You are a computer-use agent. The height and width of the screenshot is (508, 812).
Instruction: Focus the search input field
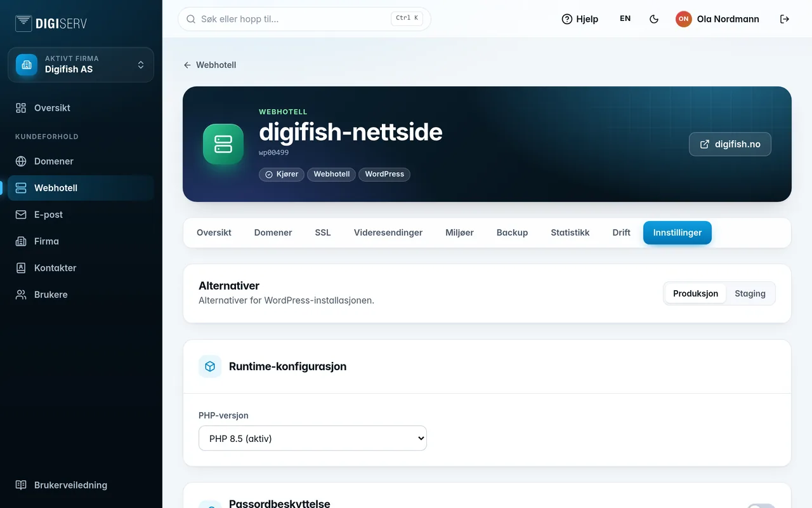click(x=304, y=19)
